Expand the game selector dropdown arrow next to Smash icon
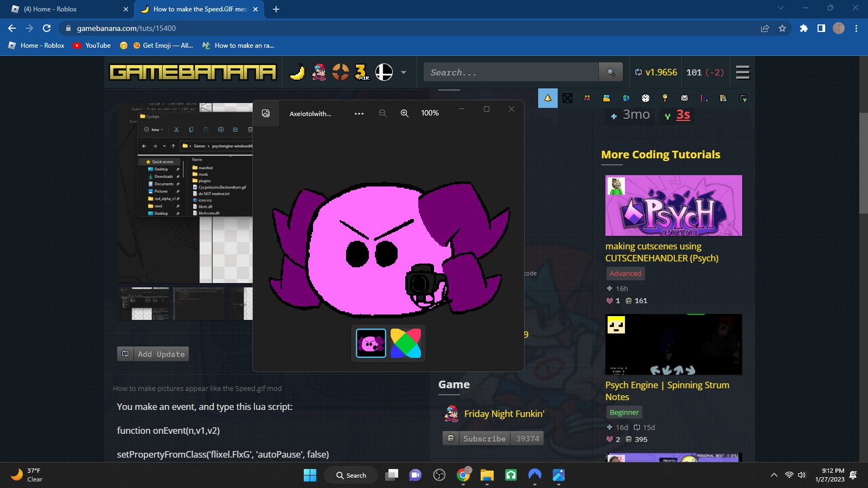The width and height of the screenshot is (868, 488). click(403, 72)
